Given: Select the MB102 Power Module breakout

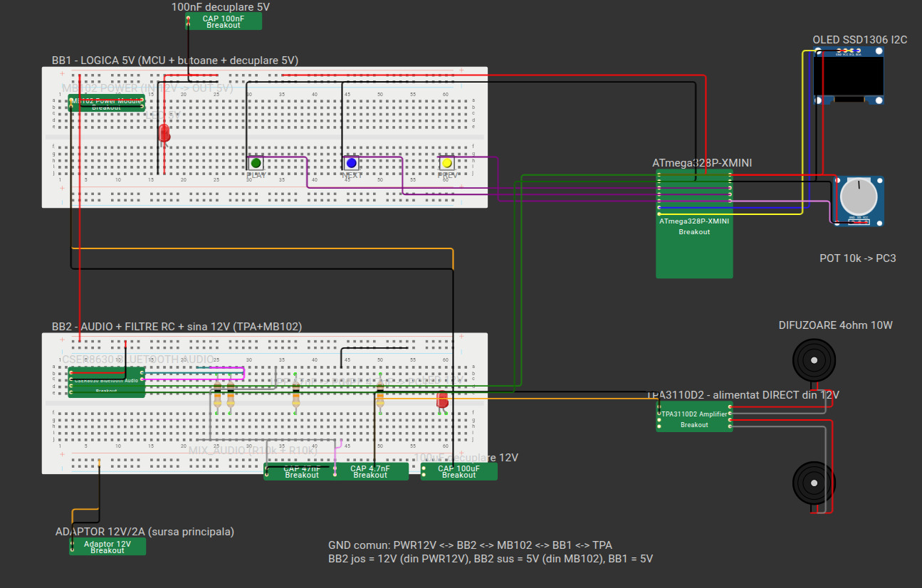Looking at the screenshot, I should coord(106,103).
